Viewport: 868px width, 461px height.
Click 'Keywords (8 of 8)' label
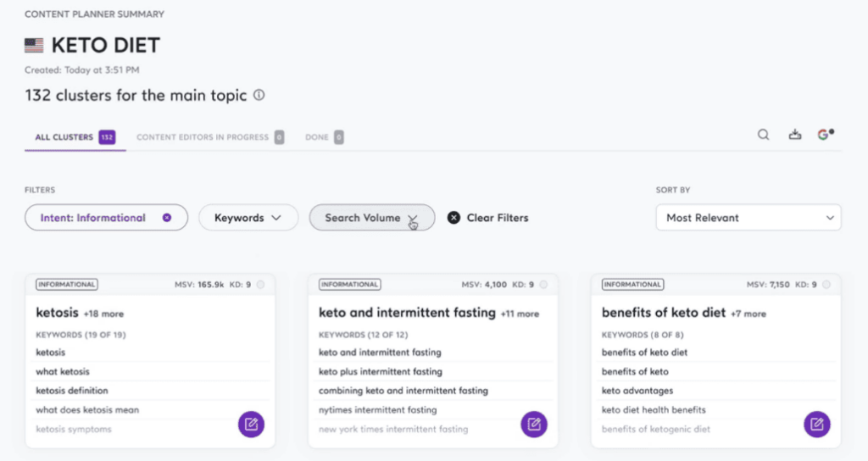(643, 335)
